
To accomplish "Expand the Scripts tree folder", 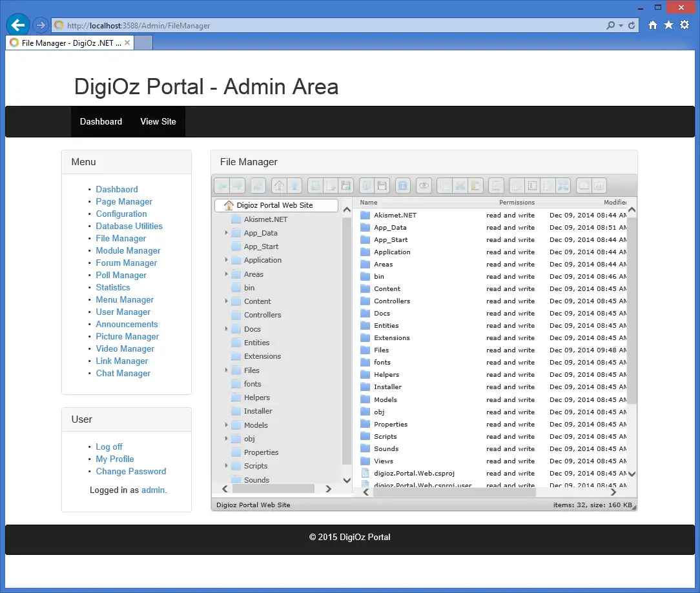I will [227, 465].
